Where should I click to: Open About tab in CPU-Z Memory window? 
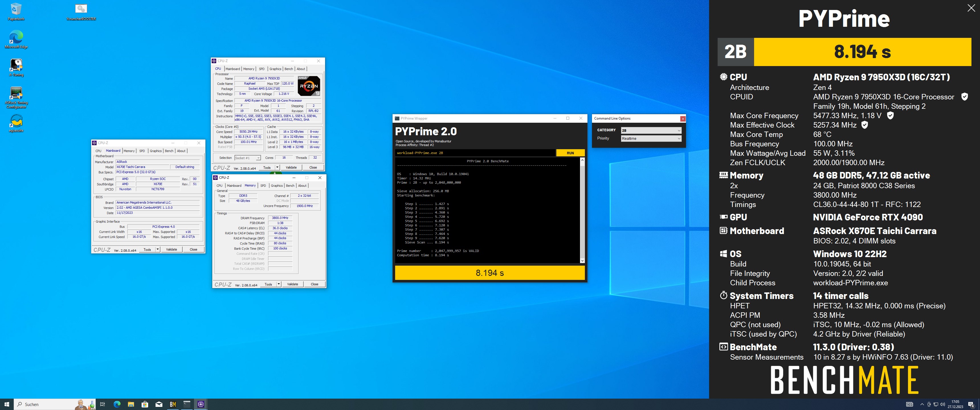coord(302,186)
